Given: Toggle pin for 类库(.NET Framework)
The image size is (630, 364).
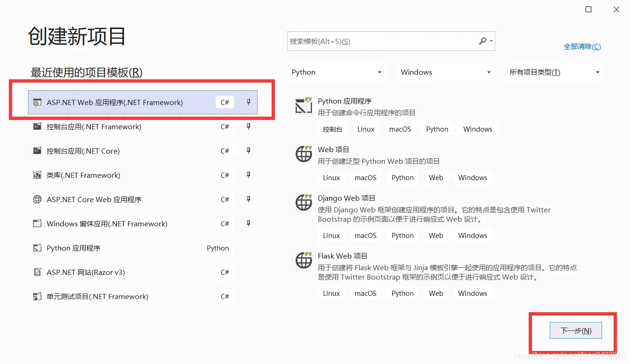Looking at the screenshot, I should 248,175.
